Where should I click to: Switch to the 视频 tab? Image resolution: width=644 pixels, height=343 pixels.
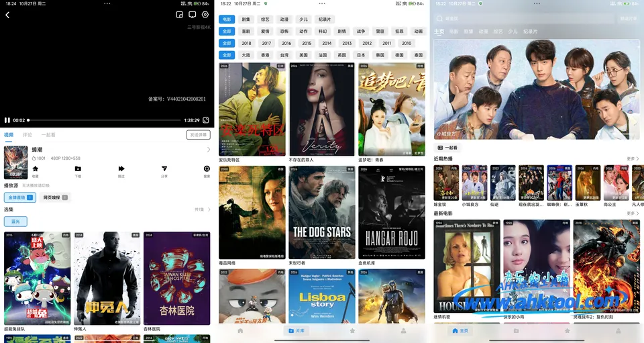9,135
